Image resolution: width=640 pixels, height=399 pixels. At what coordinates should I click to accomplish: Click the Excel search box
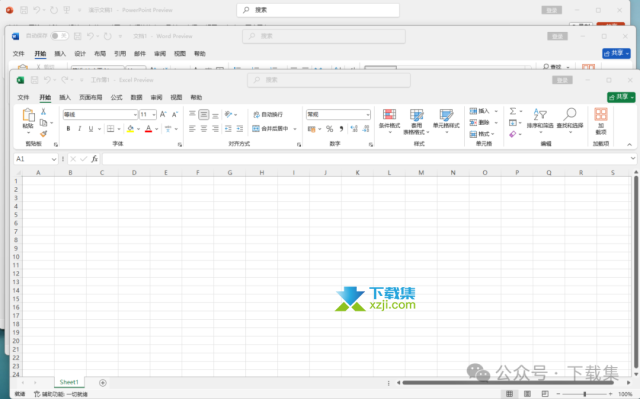[x=329, y=80]
